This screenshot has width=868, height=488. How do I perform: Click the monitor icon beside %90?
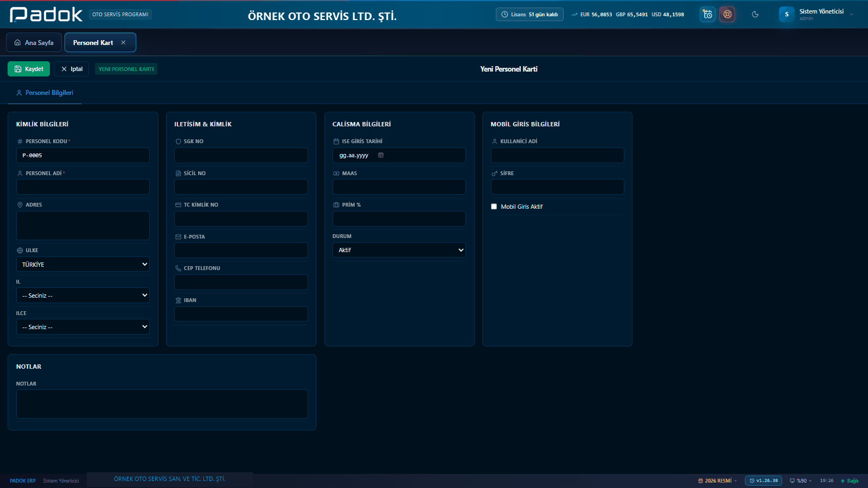click(792, 481)
